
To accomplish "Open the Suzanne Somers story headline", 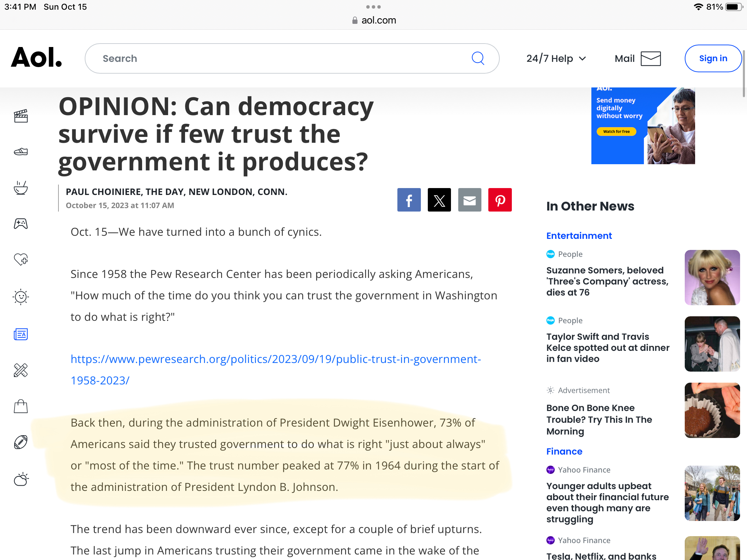I will coord(607,281).
